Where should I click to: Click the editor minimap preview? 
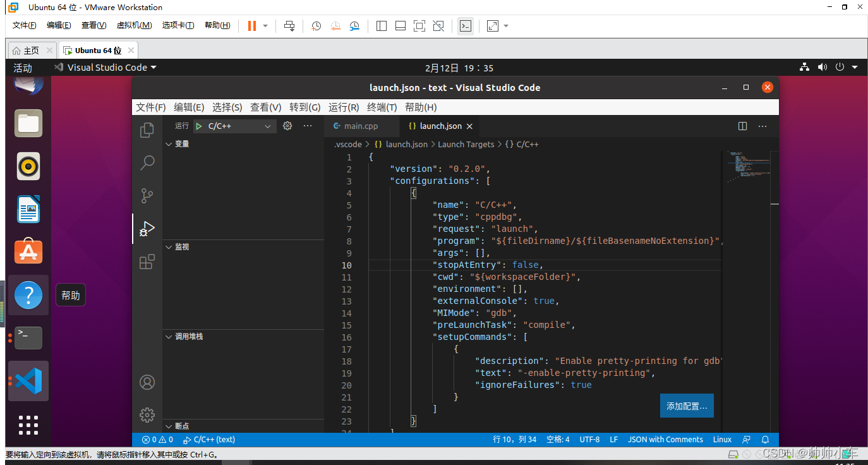[750, 167]
